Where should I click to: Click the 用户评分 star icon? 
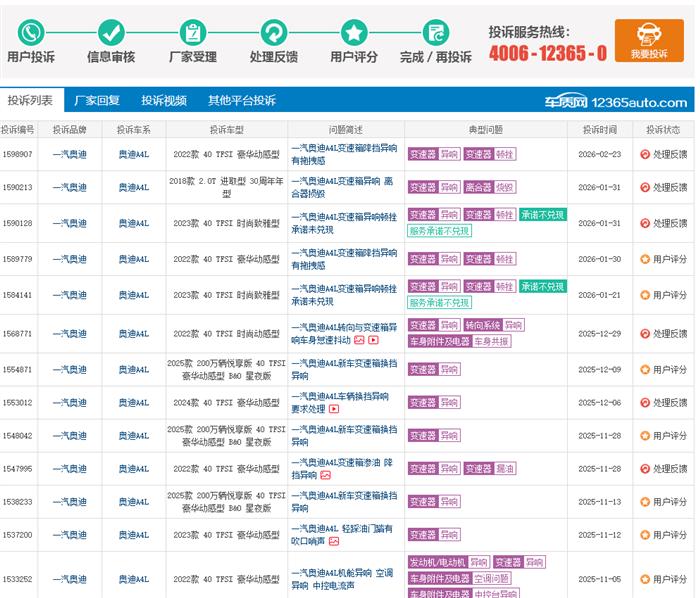click(x=354, y=33)
